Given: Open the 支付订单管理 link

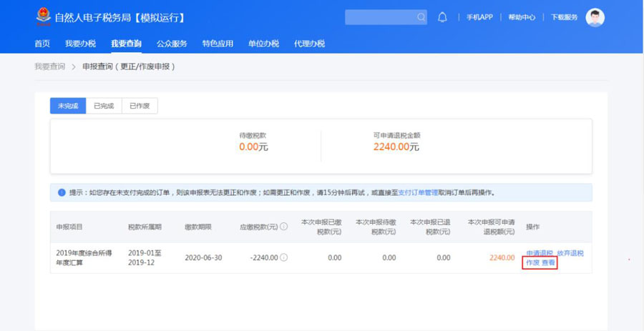Looking at the screenshot, I should pos(419,192).
